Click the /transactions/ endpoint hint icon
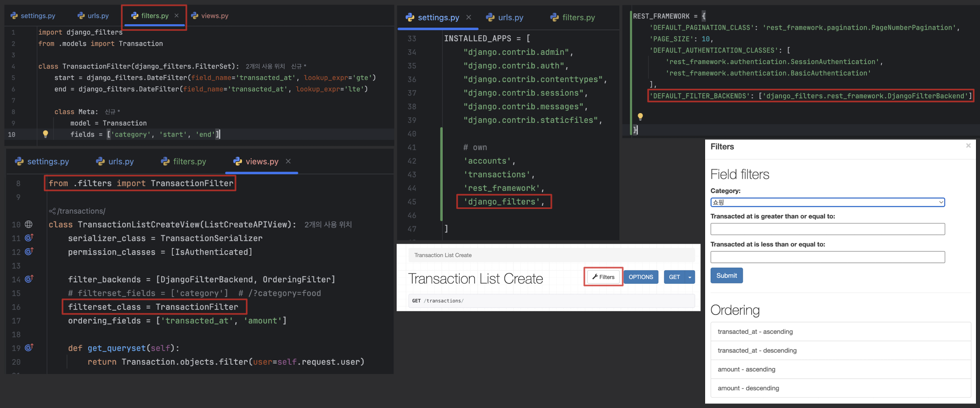The height and width of the screenshot is (408, 980). 52,211
